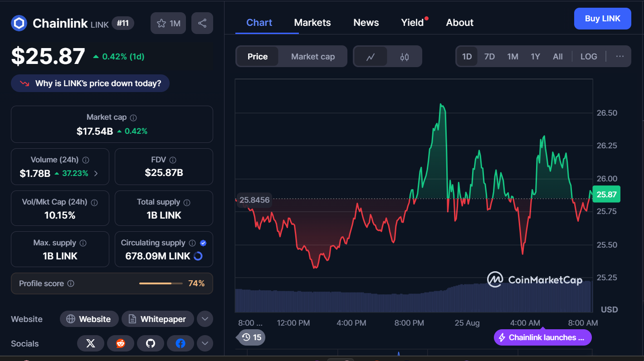The image size is (644, 361).
Task: Switch to line chart icon
Action: tap(371, 57)
